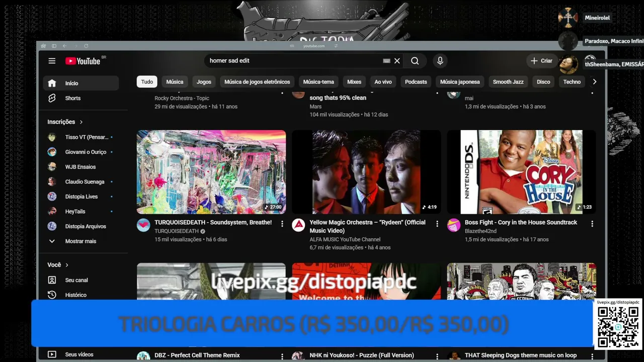Select the Música de jogos eletrônicos chip
The image size is (644, 362).
click(257, 82)
